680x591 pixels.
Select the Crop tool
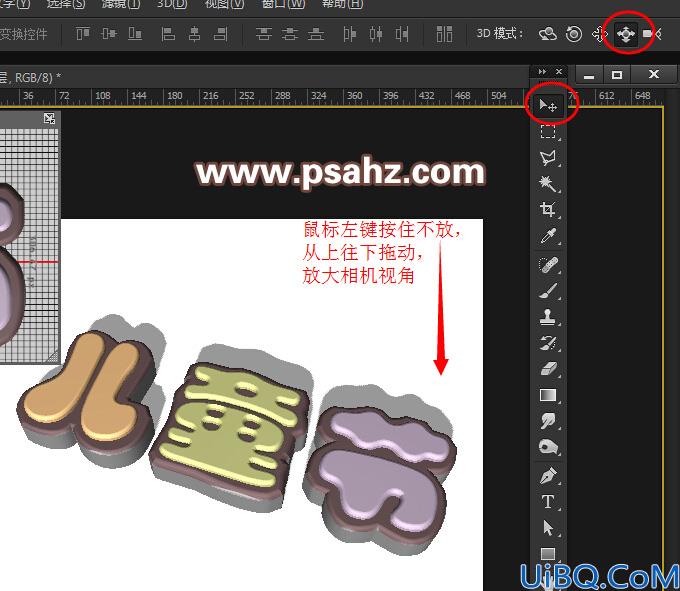[x=548, y=210]
